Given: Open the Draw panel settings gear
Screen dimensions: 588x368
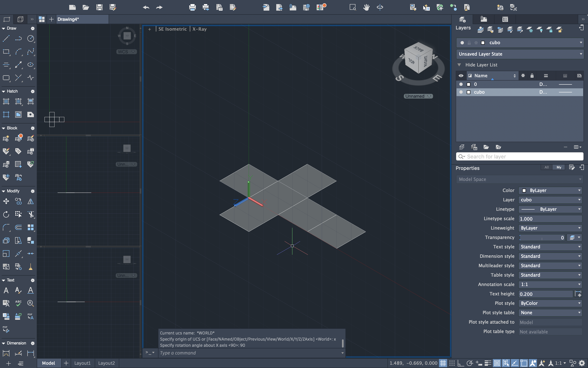Looking at the screenshot, I should pyautogui.click(x=32, y=28).
